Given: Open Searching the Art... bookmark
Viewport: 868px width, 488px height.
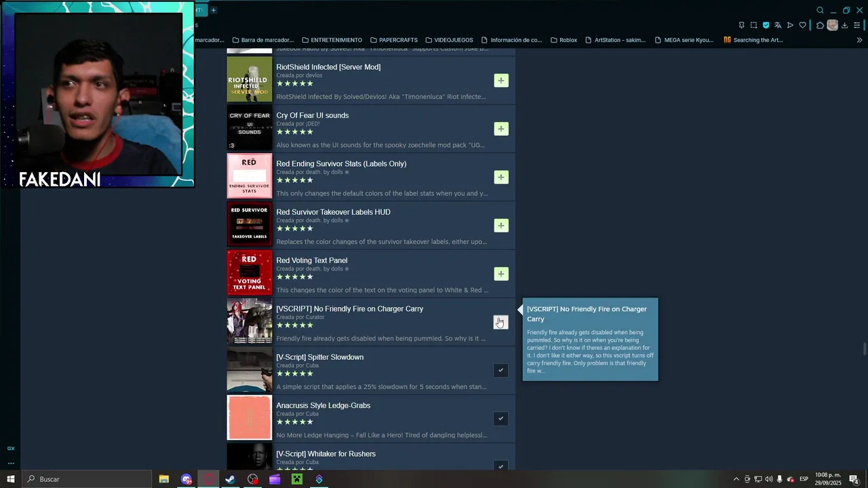Looking at the screenshot, I should (753, 40).
